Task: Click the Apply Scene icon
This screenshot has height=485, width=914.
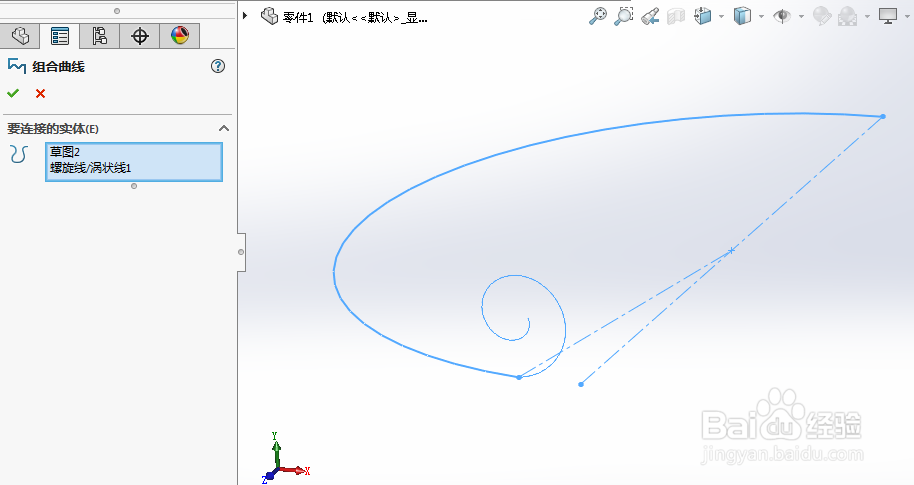Action: [847, 16]
